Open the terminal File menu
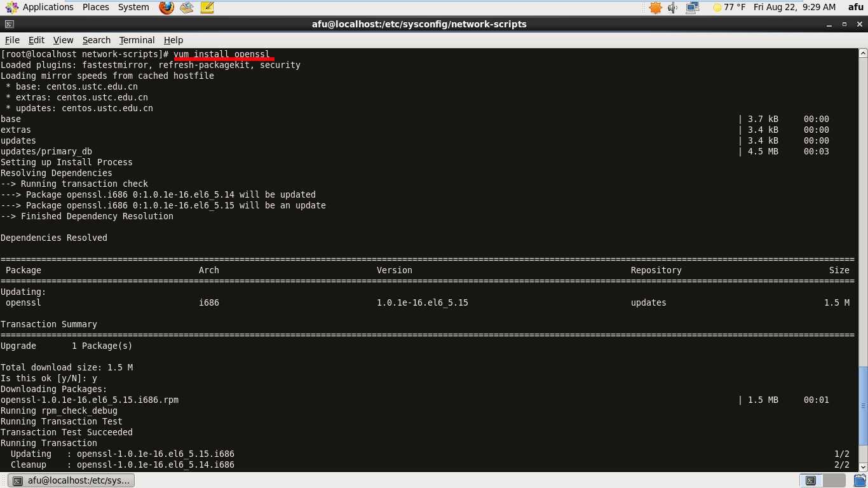The height and width of the screenshot is (488, 868). point(12,40)
